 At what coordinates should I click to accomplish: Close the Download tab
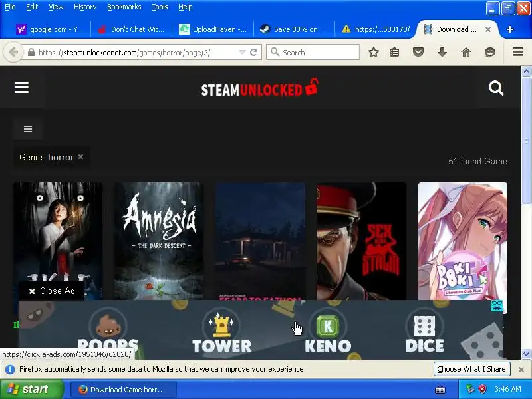(x=488, y=29)
